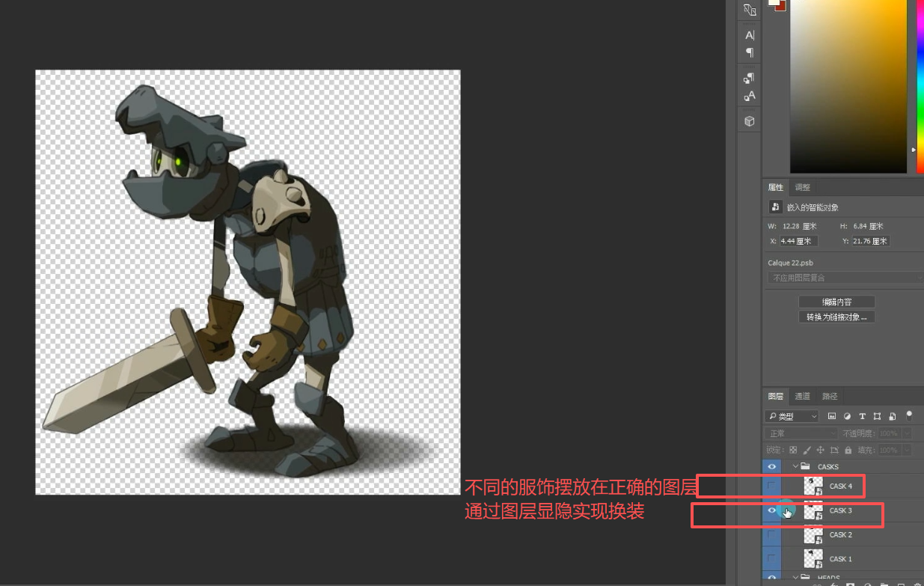Click embedded smart object icon in Properties

pos(776,207)
